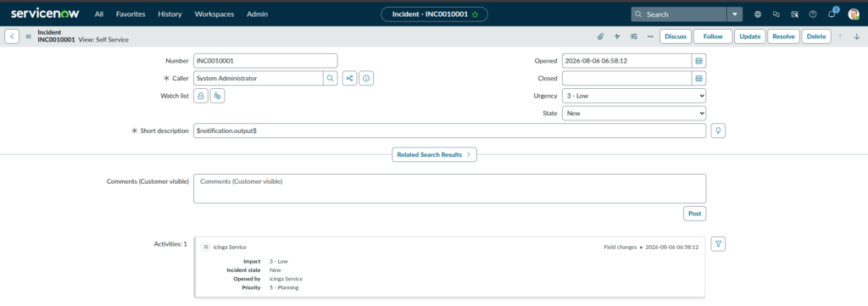Click the Comments (Customer visible) text area
Screen dimensions: 868x306
(449, 189)
